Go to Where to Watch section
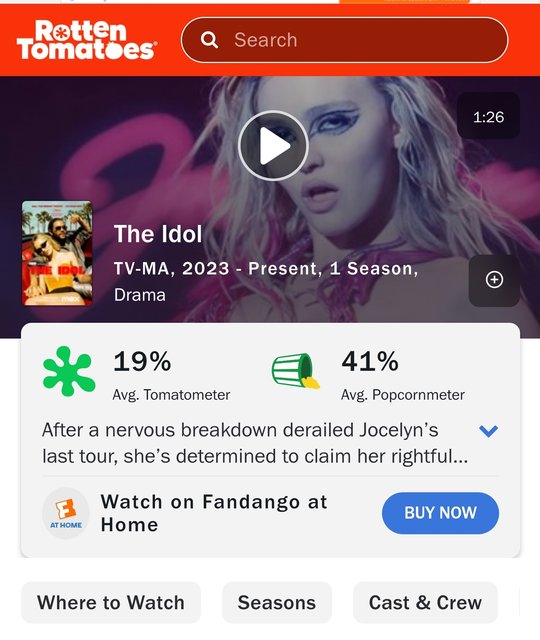 pos(111,602)
